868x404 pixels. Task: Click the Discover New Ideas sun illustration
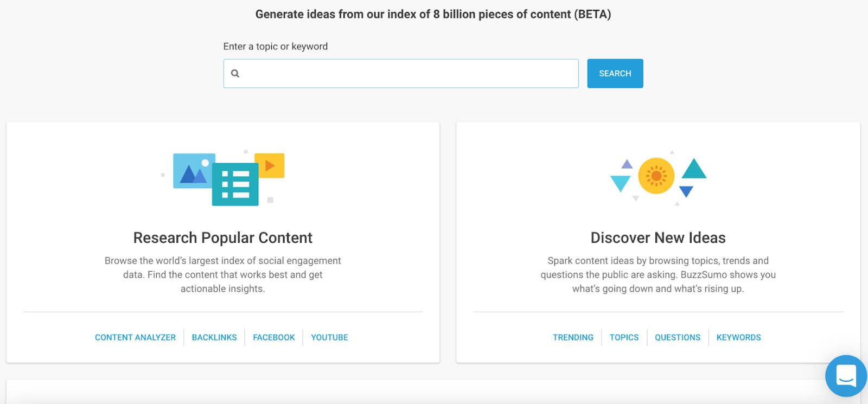658,176
